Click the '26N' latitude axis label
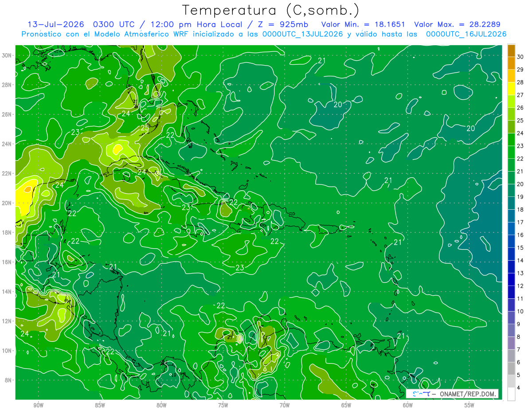532x411 pixels. click(x=7, y=114)
